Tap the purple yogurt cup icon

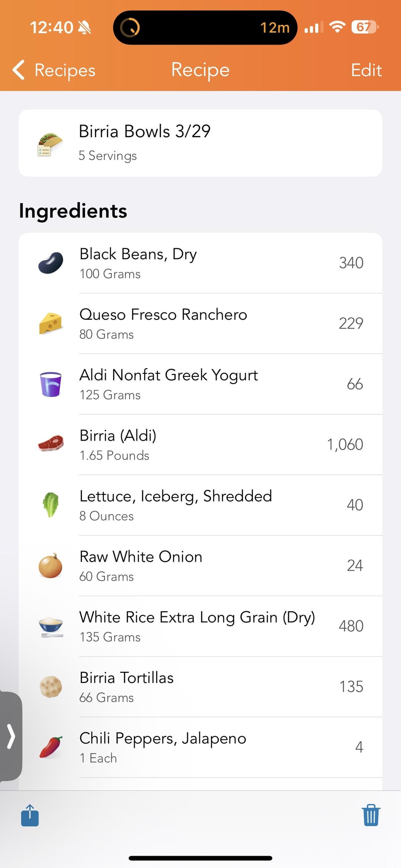[x=51, y=384]
